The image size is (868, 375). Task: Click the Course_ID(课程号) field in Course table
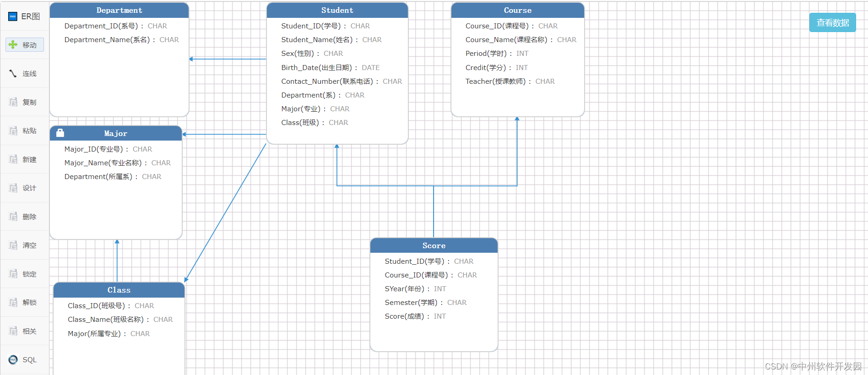pyautogui.click(x=511, y=26)
